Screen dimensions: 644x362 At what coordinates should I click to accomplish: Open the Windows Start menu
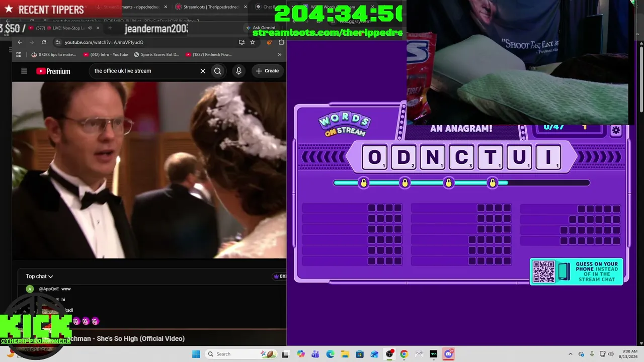pos(196,354)
